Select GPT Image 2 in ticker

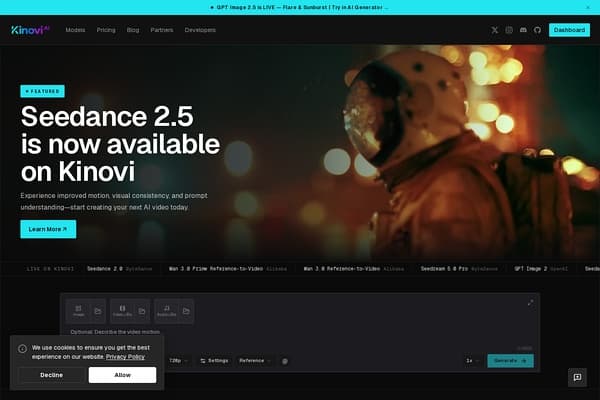[541, 269]
